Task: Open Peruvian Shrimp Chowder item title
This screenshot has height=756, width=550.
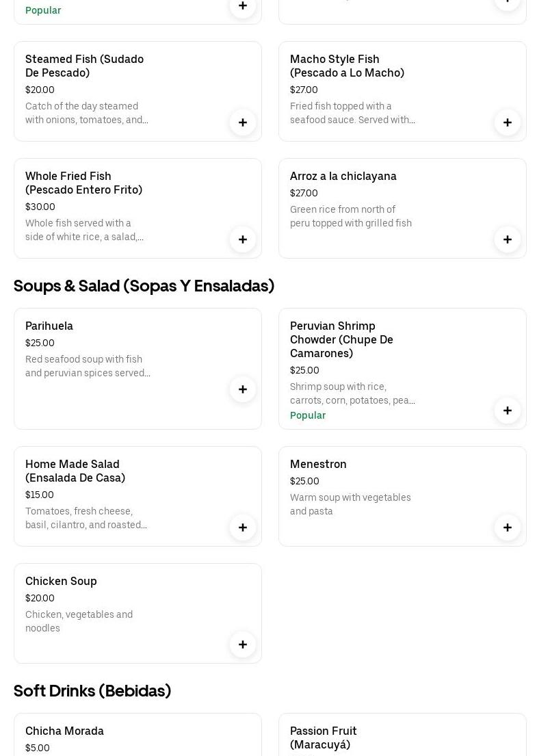Action: [341, 340]
